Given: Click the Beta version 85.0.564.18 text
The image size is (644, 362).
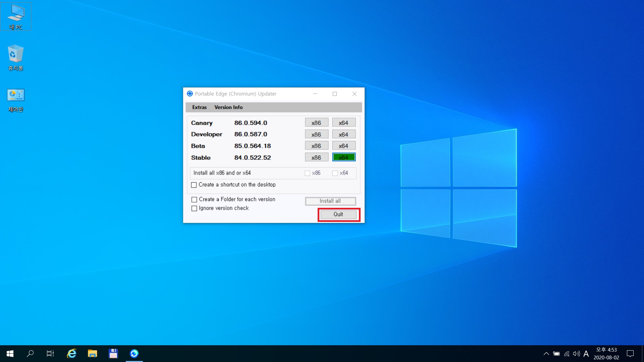Looking at the screenshot, I should 253,146.
